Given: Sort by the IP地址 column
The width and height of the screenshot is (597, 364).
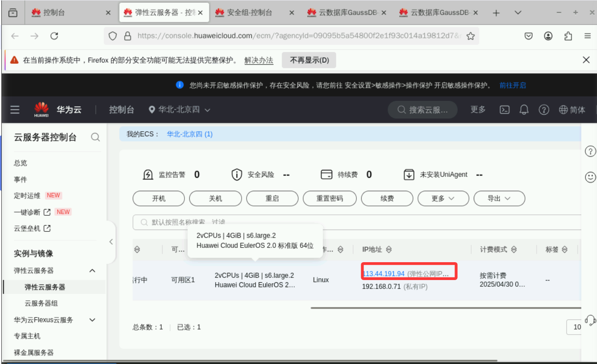Looking at the screenshot, I should (389, 250).
